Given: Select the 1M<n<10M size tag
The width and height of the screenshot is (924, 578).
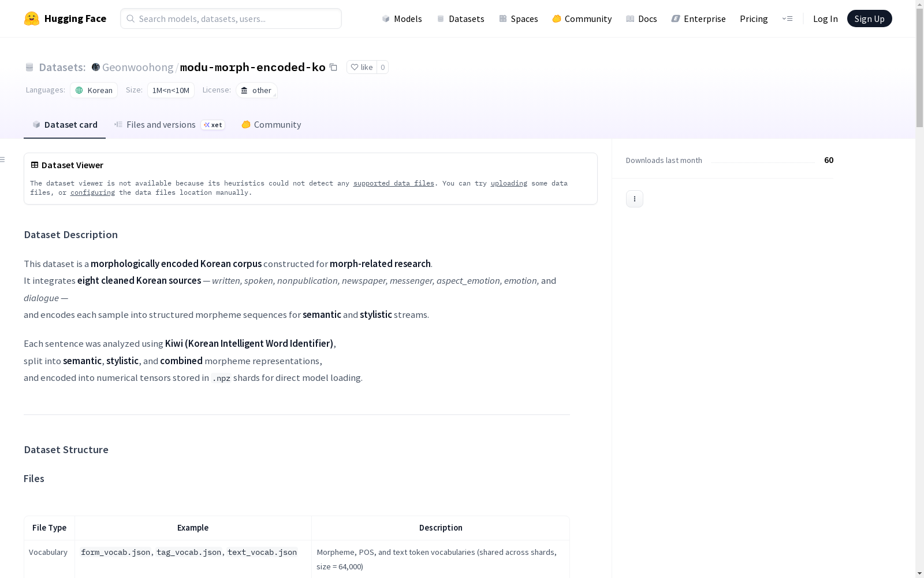Looking at the screenshot, I should [171, 90].
